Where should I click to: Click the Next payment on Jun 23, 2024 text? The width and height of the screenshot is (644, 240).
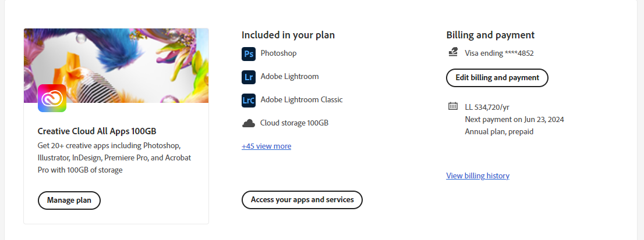click(x=514, y=120)
